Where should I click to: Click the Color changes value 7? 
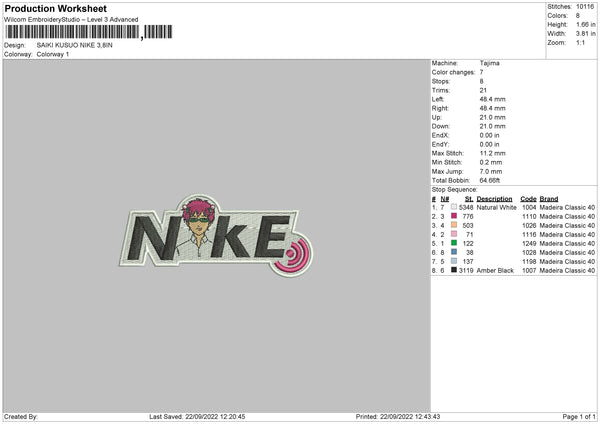pyautogui.click(x=481, y=72)
